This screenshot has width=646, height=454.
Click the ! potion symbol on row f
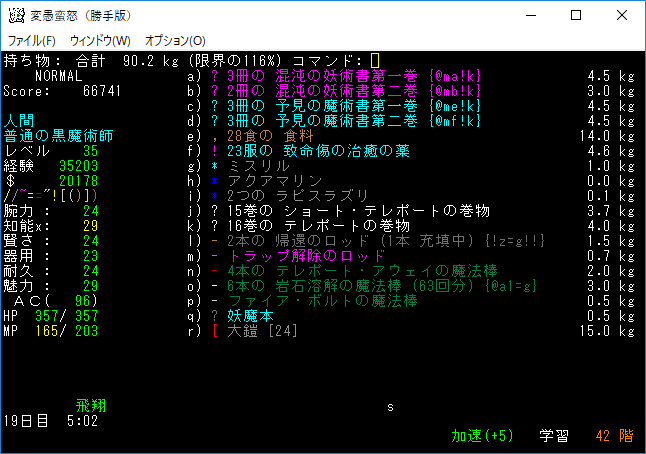[215, 151]
